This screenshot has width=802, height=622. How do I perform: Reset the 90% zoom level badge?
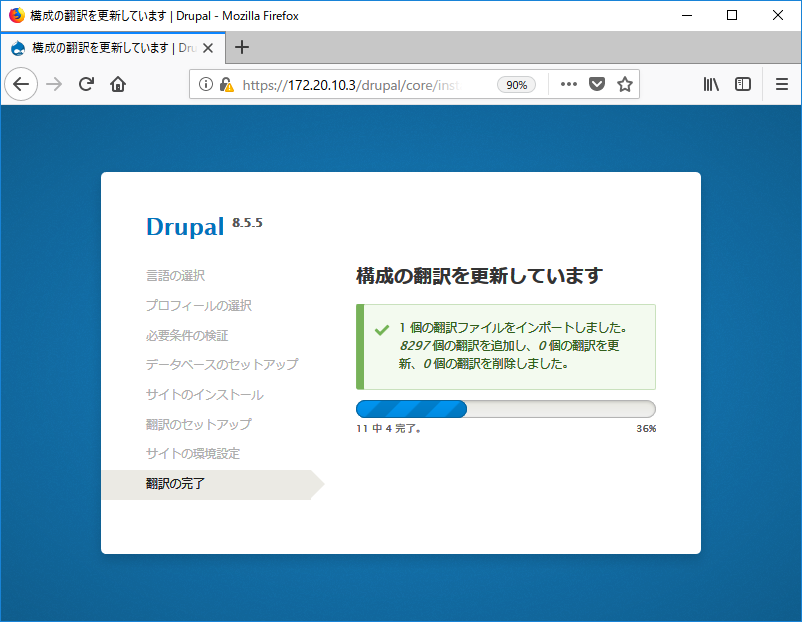coord(517,84)
